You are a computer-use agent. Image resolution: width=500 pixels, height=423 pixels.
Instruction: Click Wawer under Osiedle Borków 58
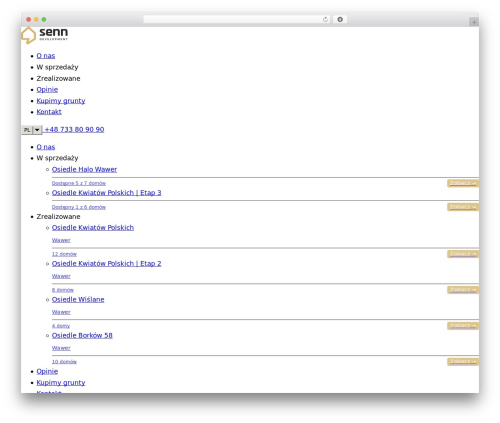coord(61,348)
